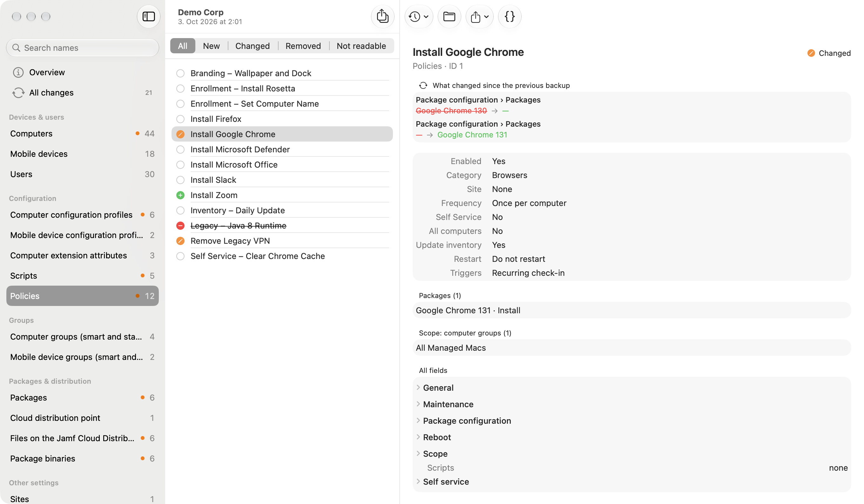Click the Overview info icon

pos(18,72)
